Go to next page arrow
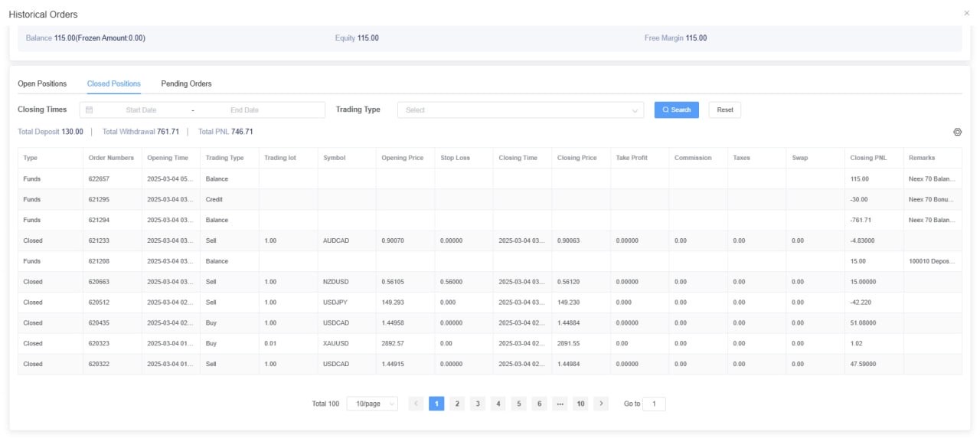Viewport: 980px width, 445px height. pyautogui.click(x=601, y=404)
